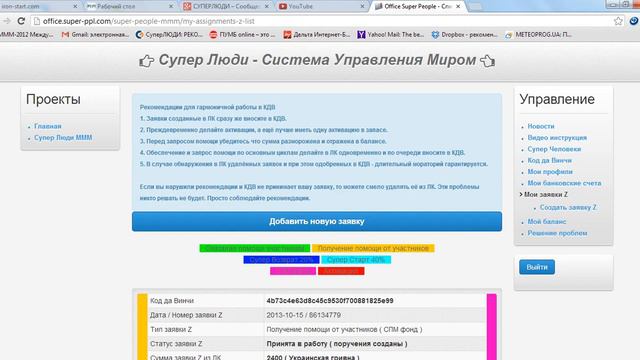
Task: Click the hand icon right of the page title
Action: 487,61
